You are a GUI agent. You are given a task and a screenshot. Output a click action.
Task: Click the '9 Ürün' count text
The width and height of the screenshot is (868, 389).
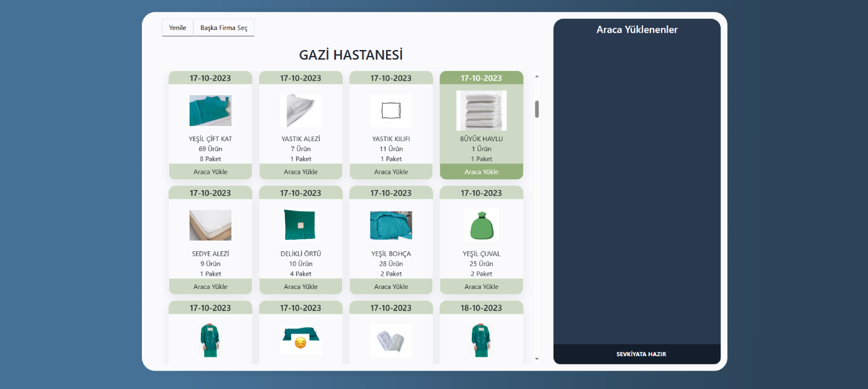(x=210, y=264)
